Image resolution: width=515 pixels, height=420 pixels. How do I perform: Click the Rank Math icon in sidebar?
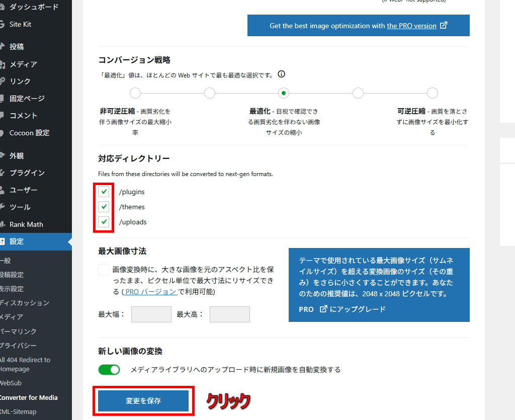tap(2, 224)
